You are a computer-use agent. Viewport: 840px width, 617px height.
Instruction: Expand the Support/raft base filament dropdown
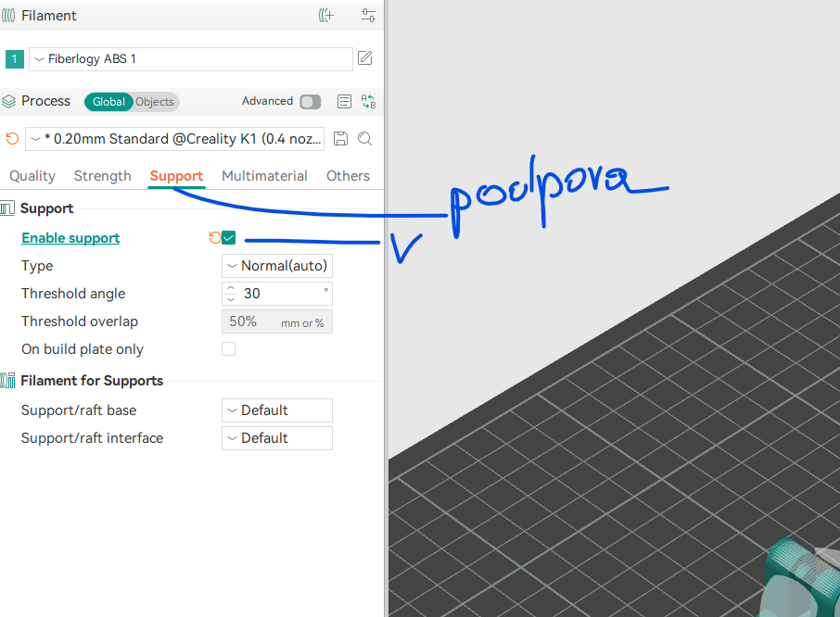point(276,410)
